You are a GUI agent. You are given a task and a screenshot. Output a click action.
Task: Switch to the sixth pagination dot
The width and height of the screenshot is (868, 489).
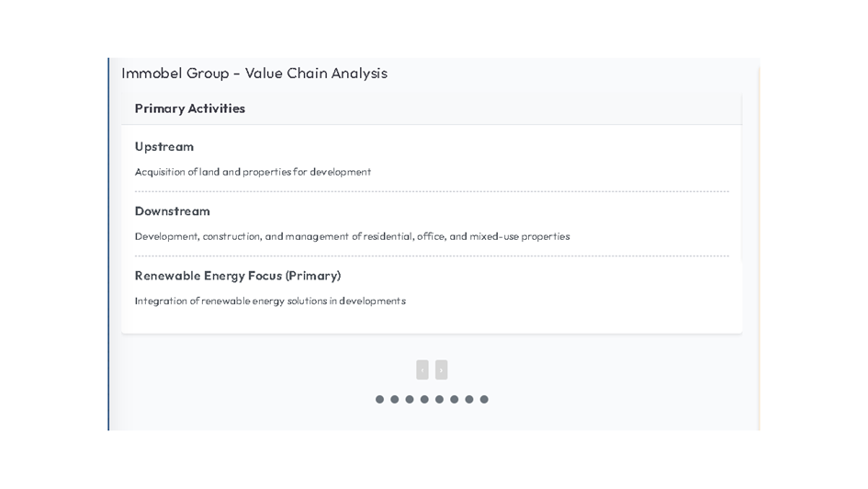(454, 400)
